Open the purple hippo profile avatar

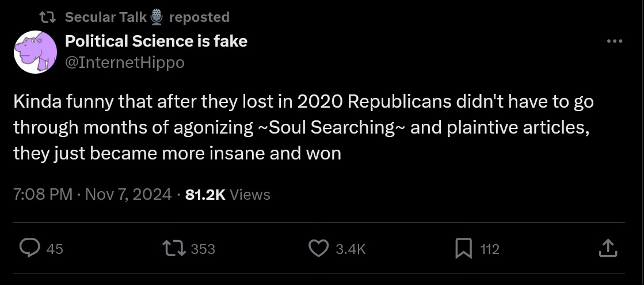tap(34, 52)
